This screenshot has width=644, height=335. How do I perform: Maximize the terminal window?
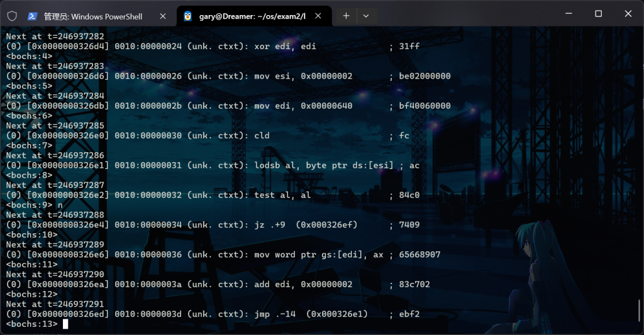pos(598,14)
